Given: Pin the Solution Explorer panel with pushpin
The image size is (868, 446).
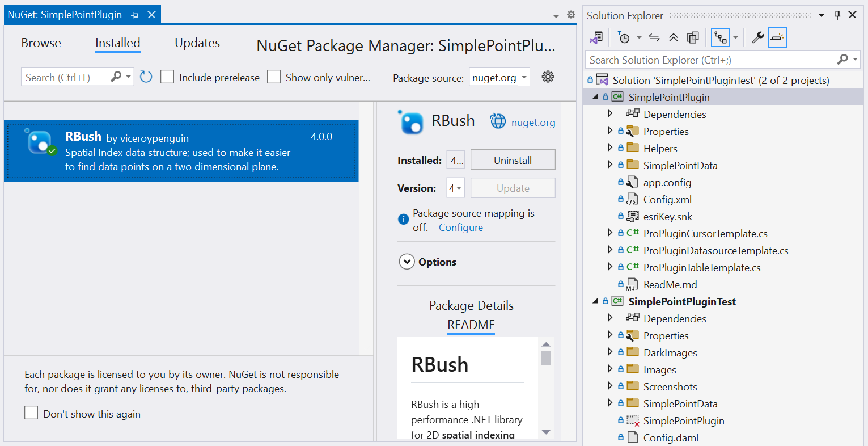Looking at the screenshot, I should (x=837, y=15).
